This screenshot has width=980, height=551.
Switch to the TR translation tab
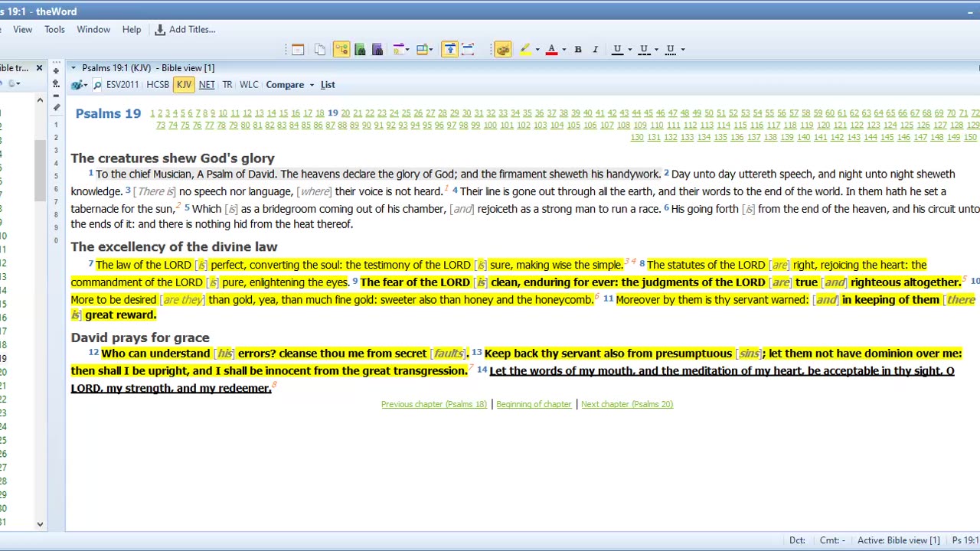point(227,85)
